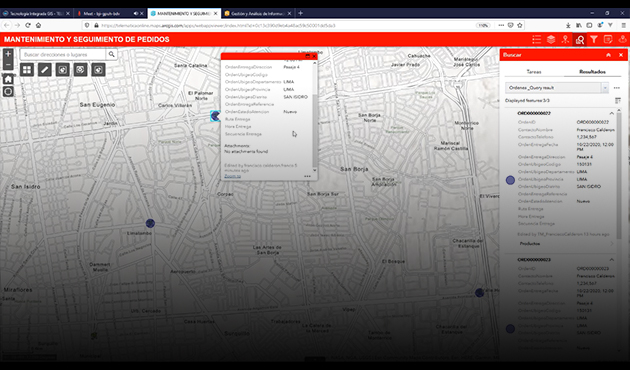
Task: Click the Zoom to link in popup
Action: 233,176
